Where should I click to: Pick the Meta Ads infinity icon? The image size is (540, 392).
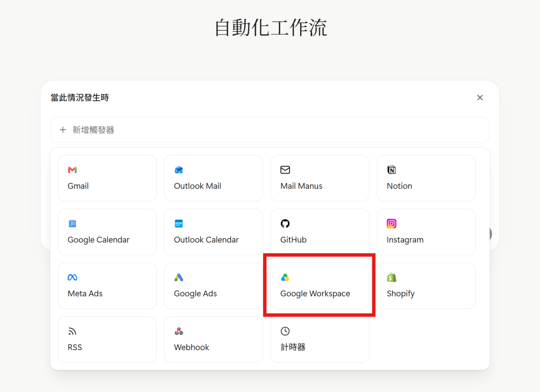tap(72, 278)
